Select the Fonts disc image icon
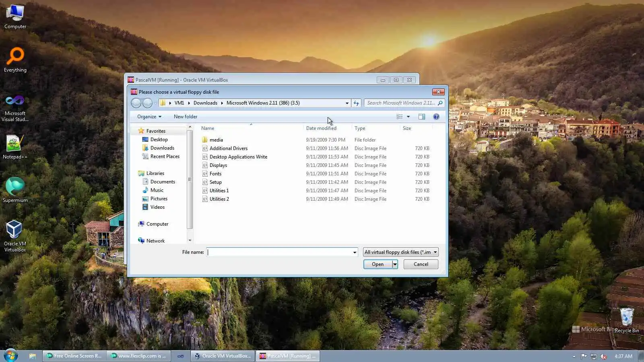 (205, 174)
